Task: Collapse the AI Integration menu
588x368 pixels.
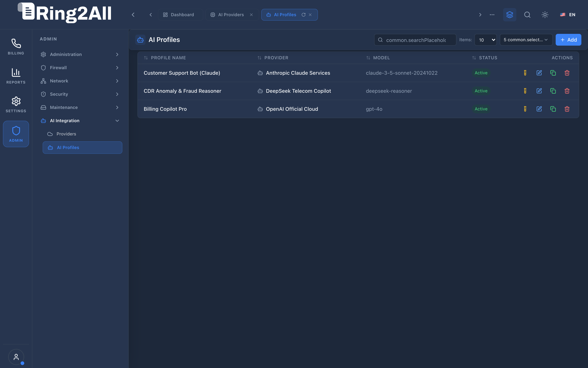Action: pos(80,121)
